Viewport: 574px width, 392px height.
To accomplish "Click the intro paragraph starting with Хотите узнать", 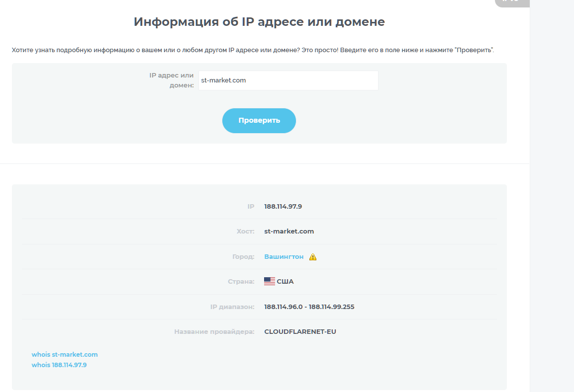I will 253,50.
